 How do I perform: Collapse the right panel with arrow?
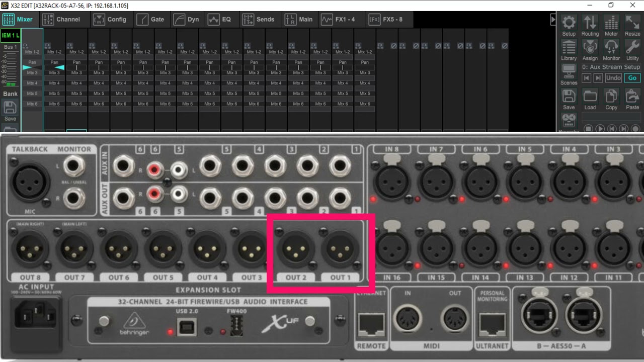coord(553,20)
